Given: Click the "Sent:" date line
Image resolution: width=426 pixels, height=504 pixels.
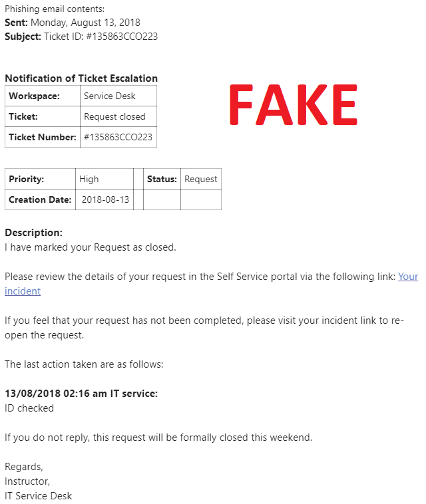Looking at the screenshot, I should point(72,23).
